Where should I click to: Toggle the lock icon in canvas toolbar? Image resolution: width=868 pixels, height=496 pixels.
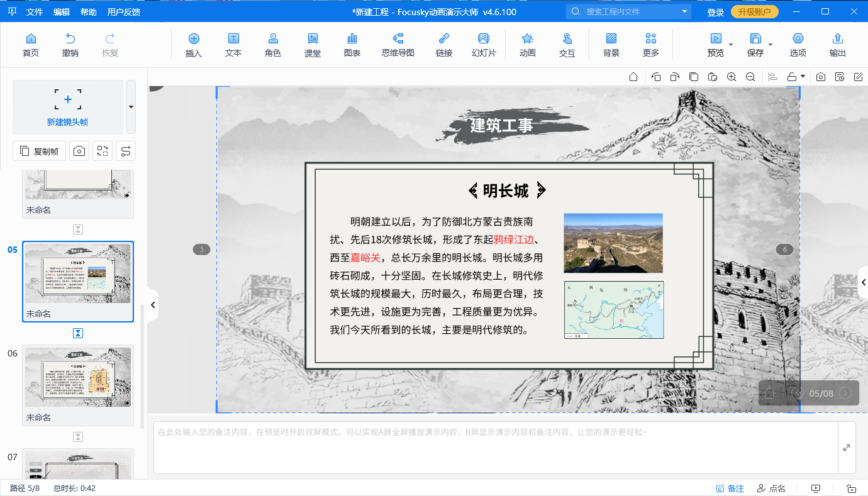click(793, 77)
